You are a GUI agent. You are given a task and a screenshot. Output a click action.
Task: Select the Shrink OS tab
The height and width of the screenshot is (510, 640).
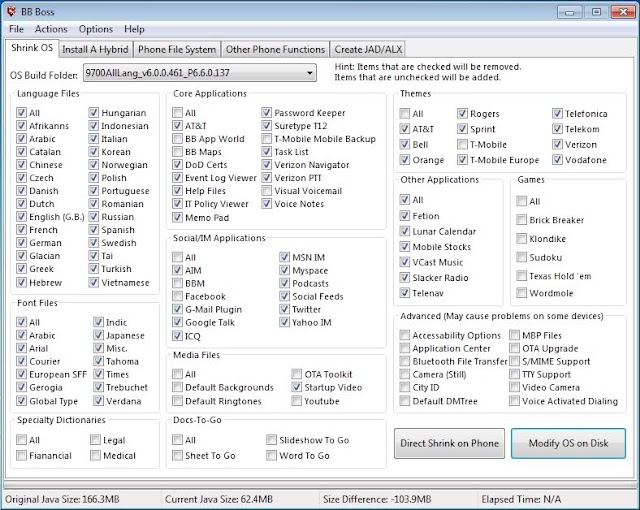tap(32, 48)
